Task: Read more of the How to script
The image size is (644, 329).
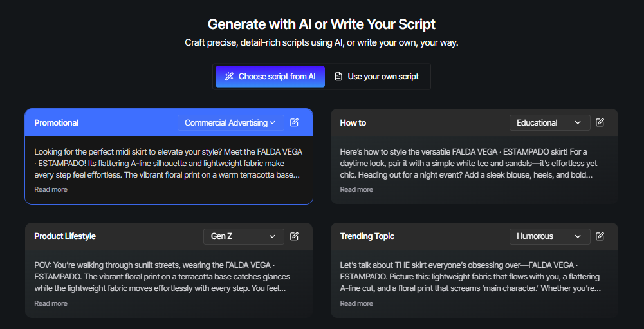Action: [356, 189]
